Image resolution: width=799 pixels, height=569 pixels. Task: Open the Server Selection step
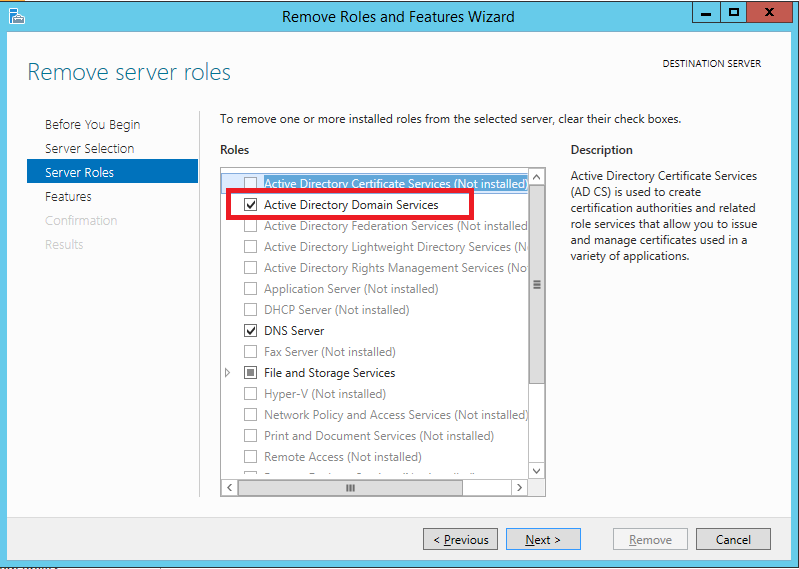(x=90, y=149)
